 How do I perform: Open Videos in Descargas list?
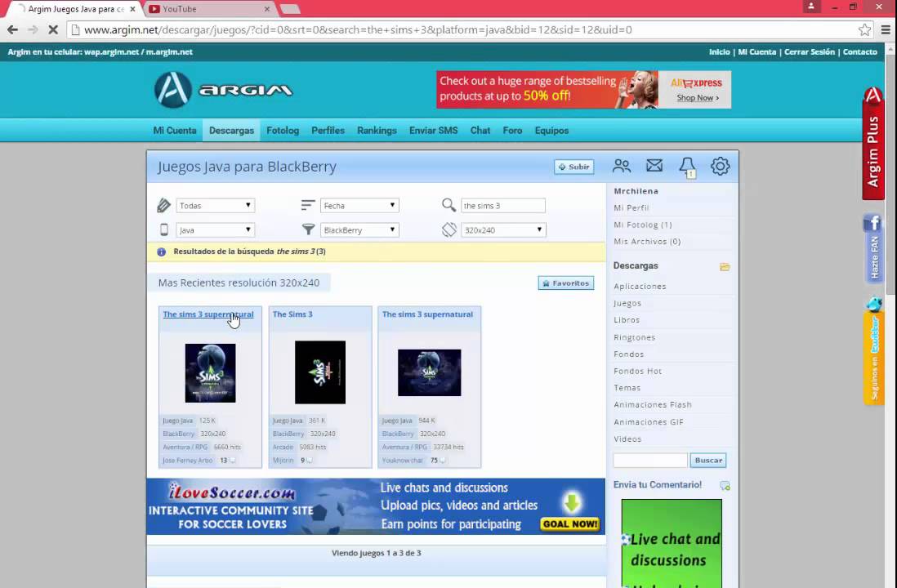pos(627,439)
